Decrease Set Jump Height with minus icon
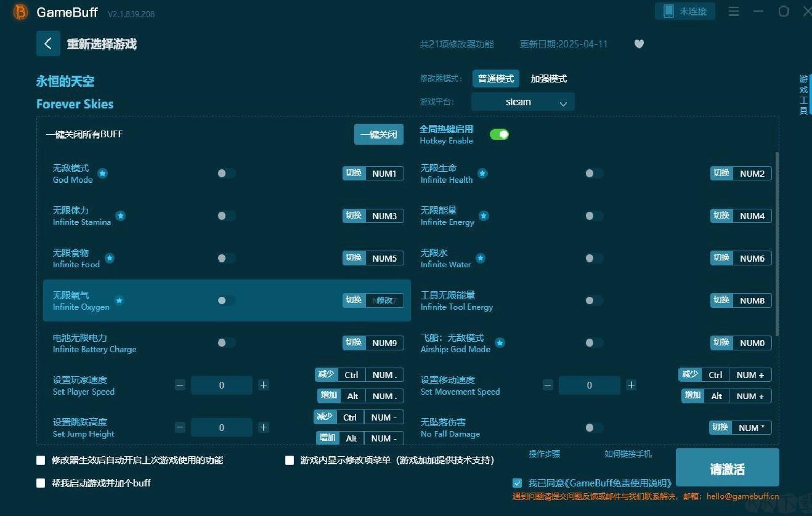This screenshot has width=812, height=516. point(180,427)
